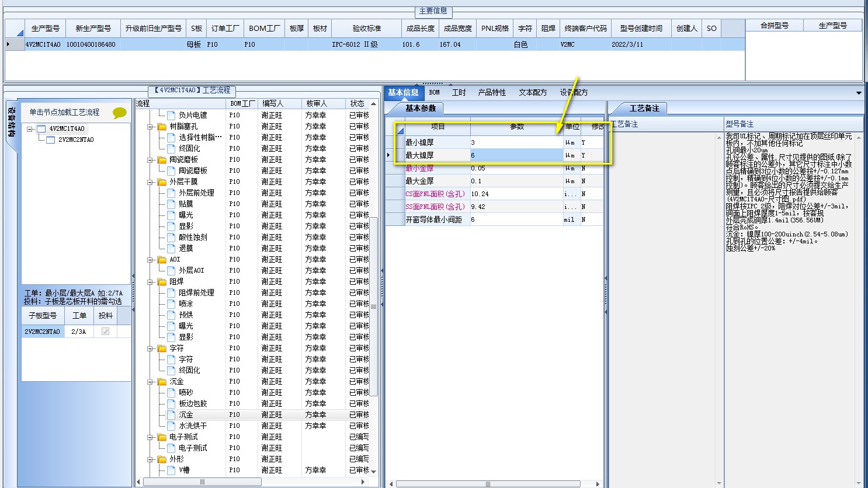Viewport: 868px width, 488px height.
Task: Click the 选择性树脂 document icon
Action: click(171, 137)
